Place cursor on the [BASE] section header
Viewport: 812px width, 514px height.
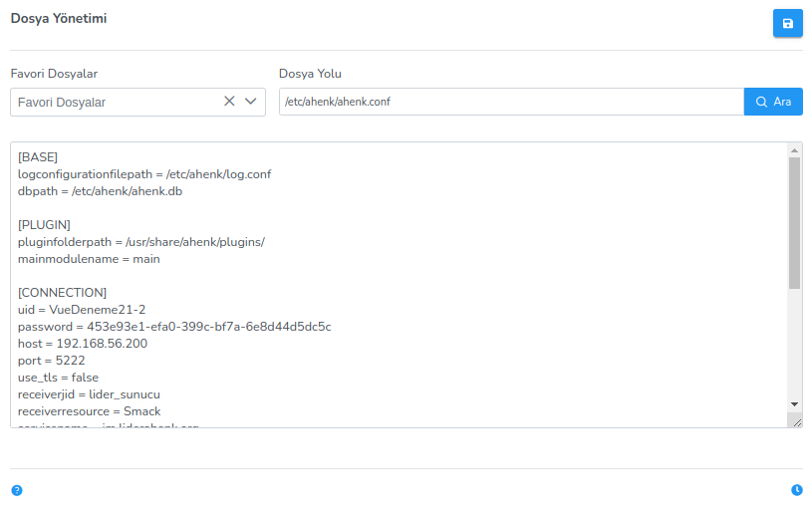pyautogui.click(x=38, y=157)
